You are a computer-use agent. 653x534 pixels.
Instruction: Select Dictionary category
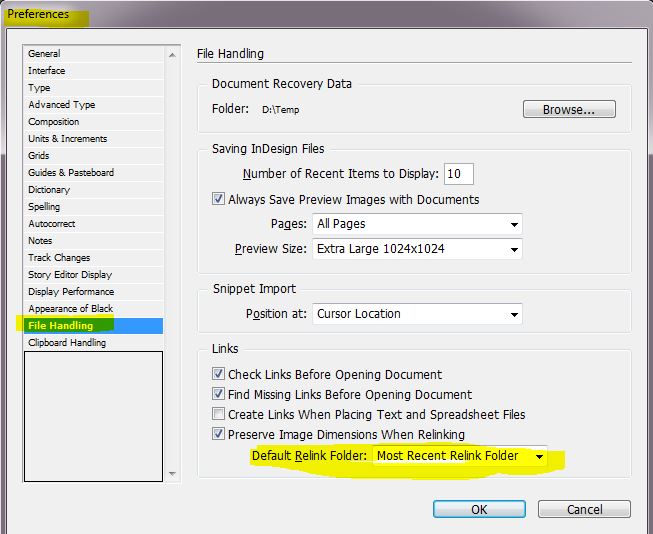click(94, 190)
